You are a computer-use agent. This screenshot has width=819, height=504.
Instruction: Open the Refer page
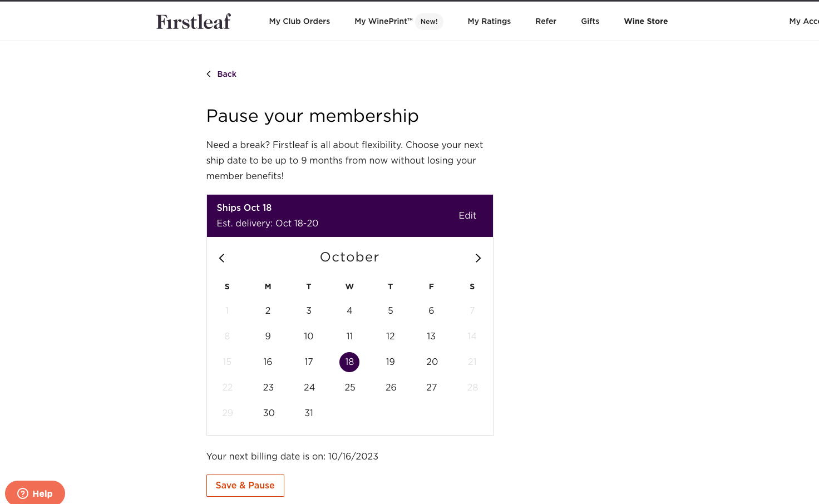(x=546, y=21)
